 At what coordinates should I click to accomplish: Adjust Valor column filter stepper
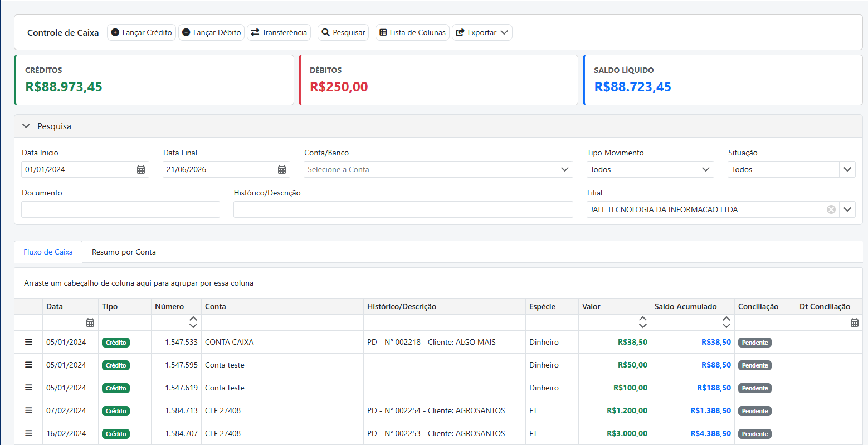[643, 322]
